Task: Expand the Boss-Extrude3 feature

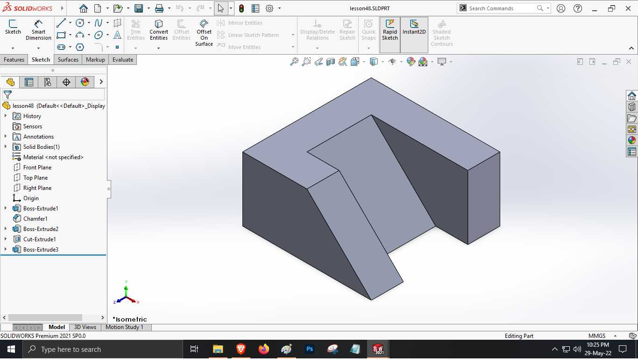Action: coord(6,249)
